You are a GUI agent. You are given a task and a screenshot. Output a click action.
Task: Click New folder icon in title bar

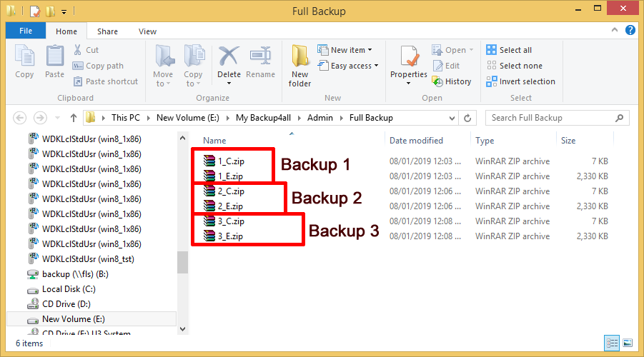50,11
